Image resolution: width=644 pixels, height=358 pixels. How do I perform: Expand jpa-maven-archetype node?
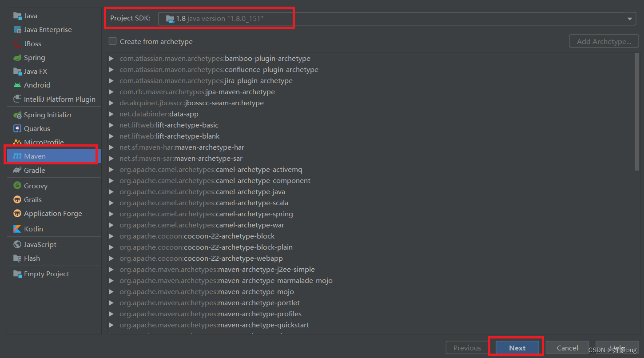[x=111, y=92]
